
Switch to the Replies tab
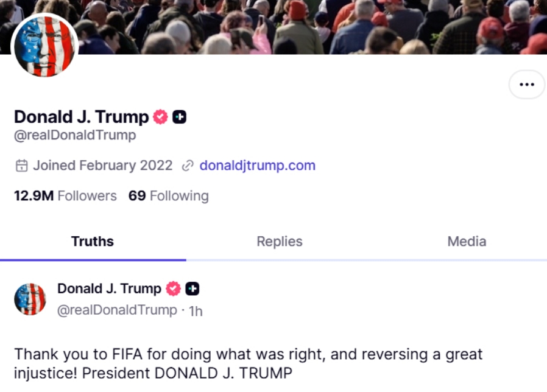tap(280, 241)
